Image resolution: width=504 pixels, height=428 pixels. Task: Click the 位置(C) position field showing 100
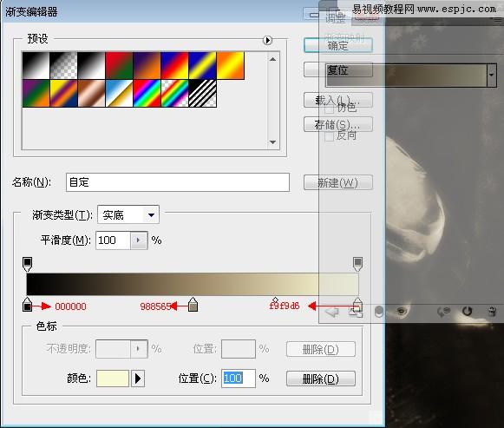coord(239,379)
